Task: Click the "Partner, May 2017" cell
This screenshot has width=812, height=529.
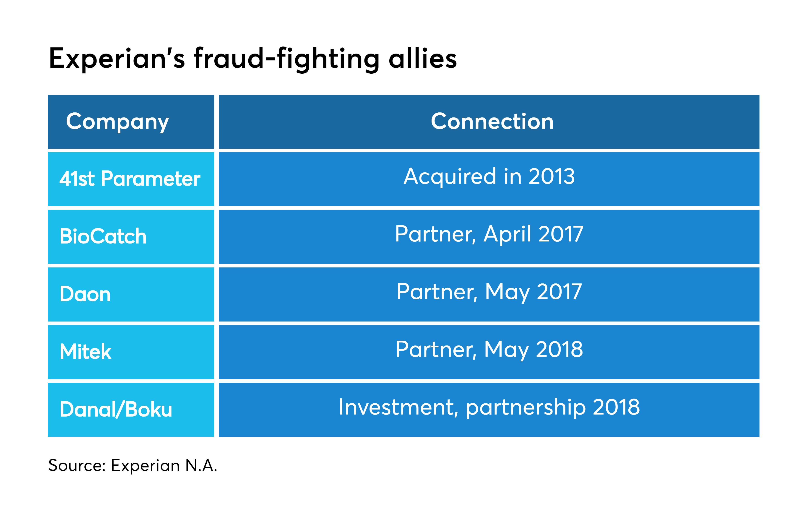Action: pos(489,294)
